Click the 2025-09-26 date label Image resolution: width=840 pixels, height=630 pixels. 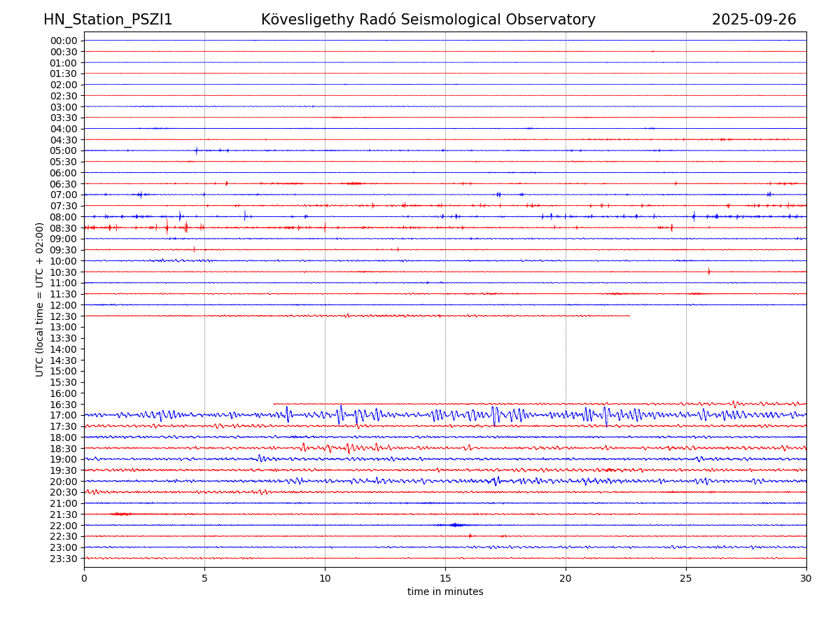754,20
